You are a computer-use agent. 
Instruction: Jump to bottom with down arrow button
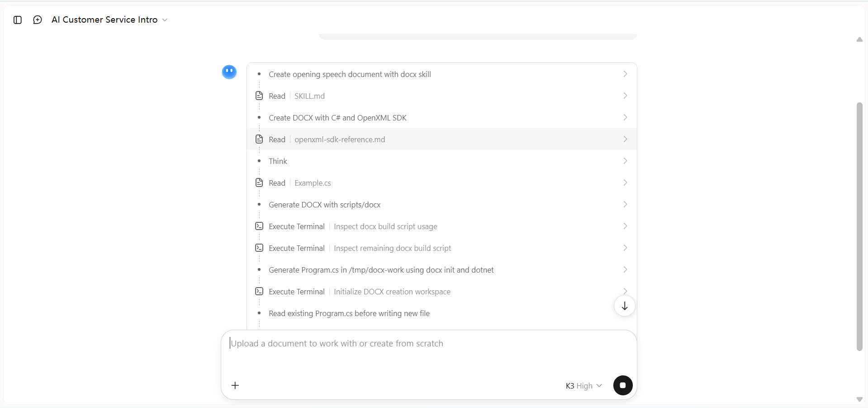click(624, 306)
